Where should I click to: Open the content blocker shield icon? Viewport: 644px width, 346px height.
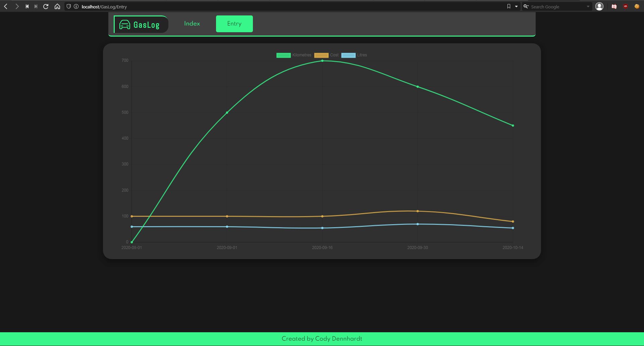coord(69,6)
